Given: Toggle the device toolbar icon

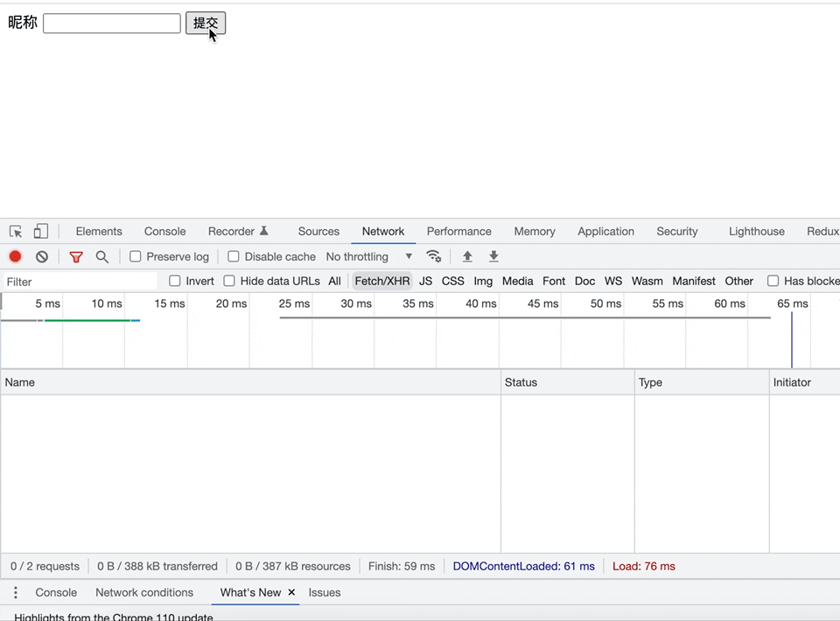Looking at the screenshot, I should [41, 231].
